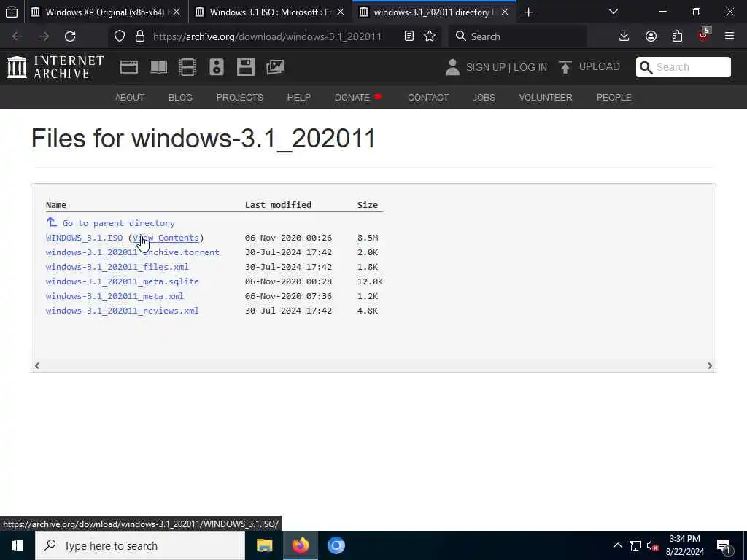Click the Firefox Search box

[x=517, y=36]
